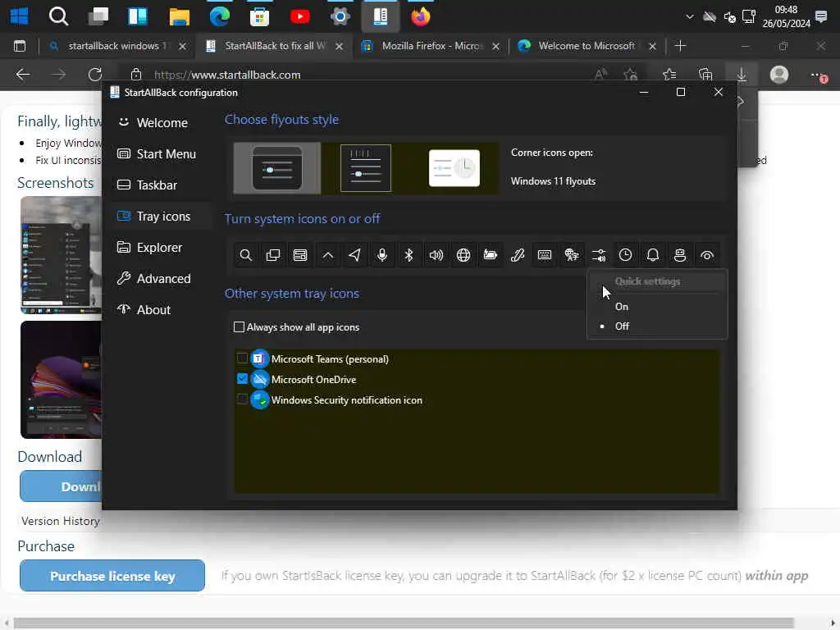Switch to Welcome to Microsoft Edge tab
This screenshot has height=630, width=840.
click(587, 46)
